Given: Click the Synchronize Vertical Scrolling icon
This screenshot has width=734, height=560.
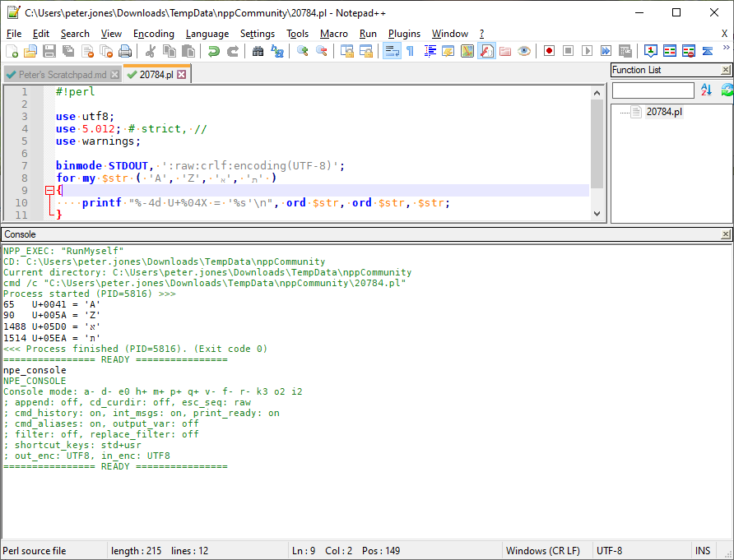Looking at the screenshot, I should click(347, 51).
